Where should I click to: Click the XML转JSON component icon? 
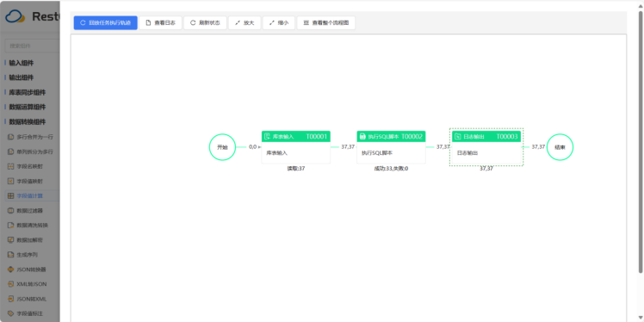click(11, 284)
